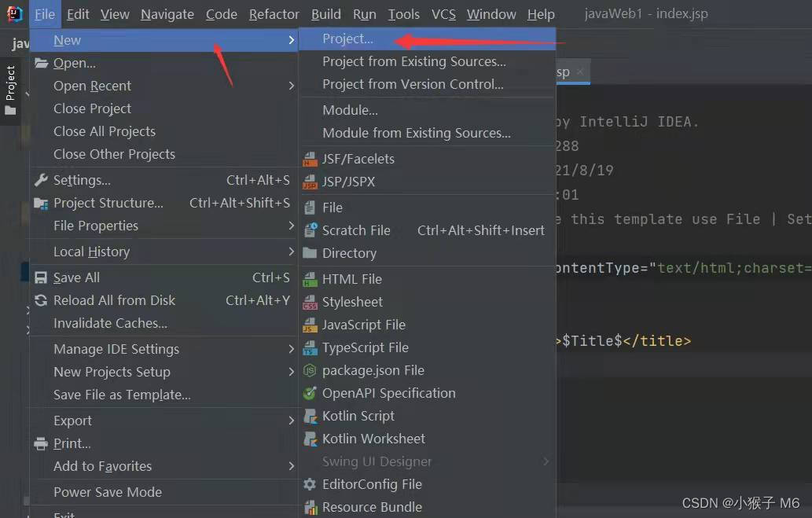Image resolution: width=812 pixels, height=518 pixels.
Task: Open the Code menu
Action: 221,14
